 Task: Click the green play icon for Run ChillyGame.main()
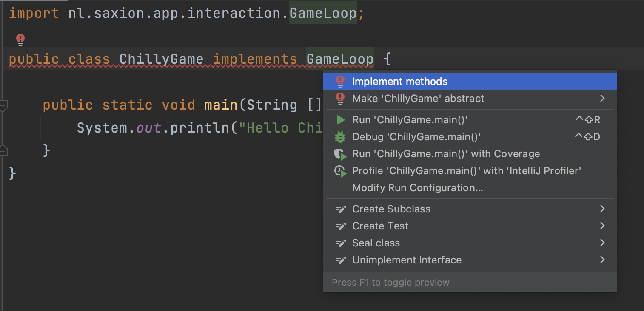[340, 120]
